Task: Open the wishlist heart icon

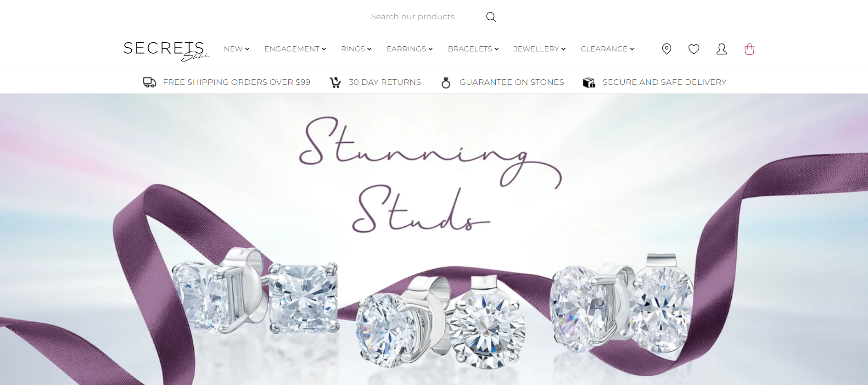Action: coord(694,49)
